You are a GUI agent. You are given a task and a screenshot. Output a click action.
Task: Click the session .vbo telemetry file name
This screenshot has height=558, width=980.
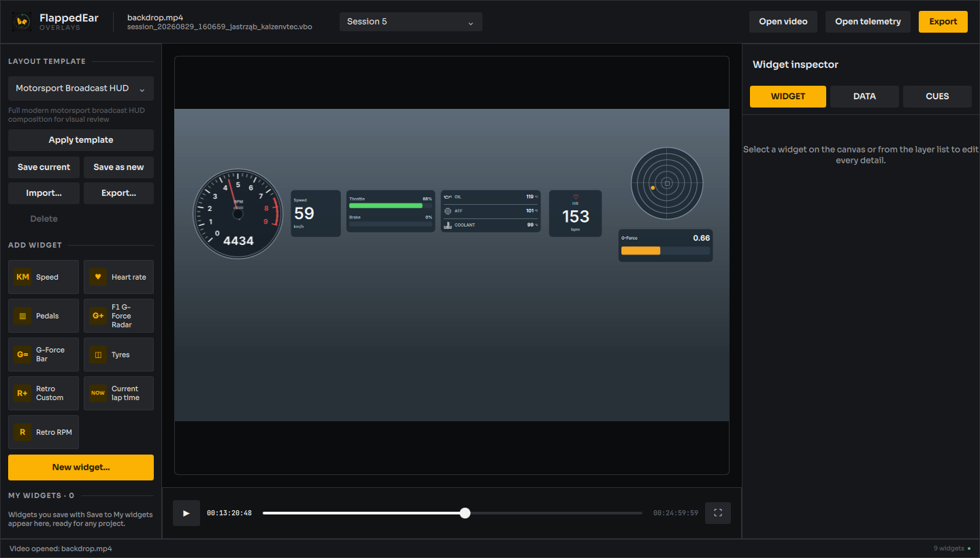point(220,27)
